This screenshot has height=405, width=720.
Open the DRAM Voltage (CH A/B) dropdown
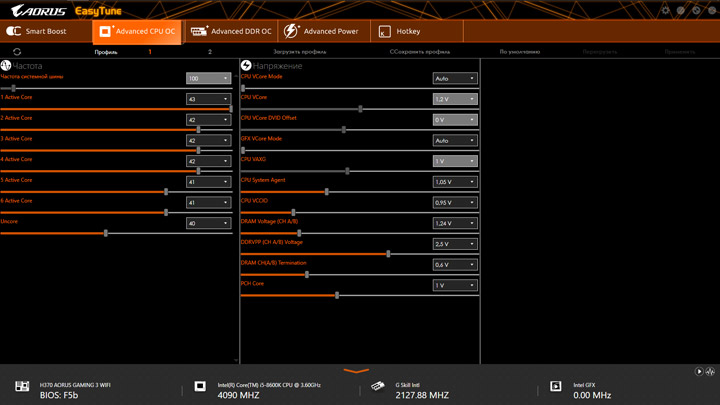pos(455,223)
